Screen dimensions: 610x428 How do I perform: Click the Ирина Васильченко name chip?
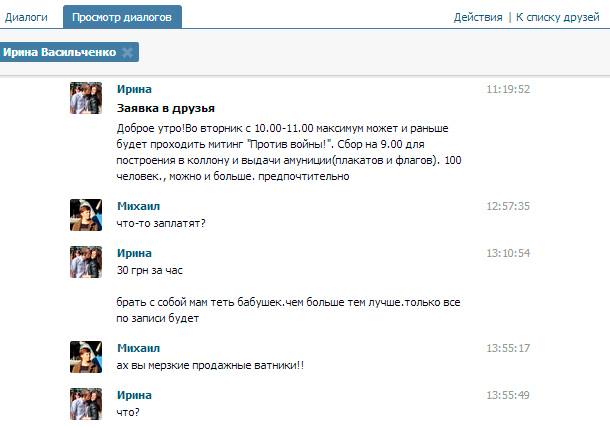pos(59,52)
